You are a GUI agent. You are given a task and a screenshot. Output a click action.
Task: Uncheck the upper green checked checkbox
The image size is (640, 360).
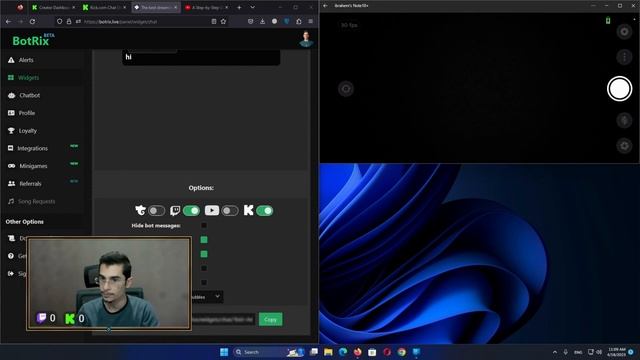[204, 240]
